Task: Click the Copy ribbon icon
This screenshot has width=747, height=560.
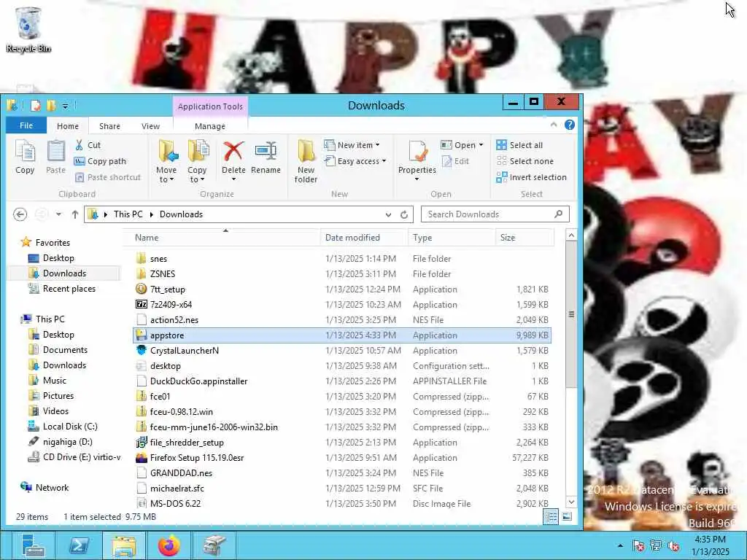Action: click(x=25, y=157)
